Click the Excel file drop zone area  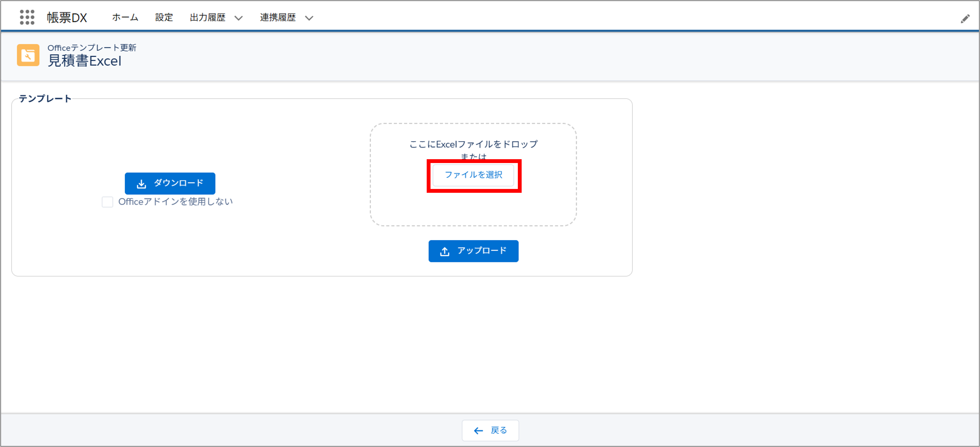click(x=473, y=208)
